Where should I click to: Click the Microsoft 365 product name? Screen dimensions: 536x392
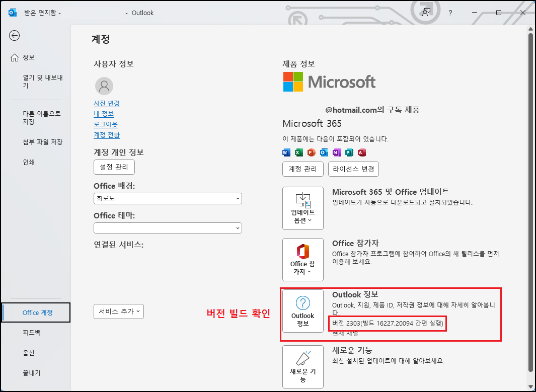(x=312, y=123)
